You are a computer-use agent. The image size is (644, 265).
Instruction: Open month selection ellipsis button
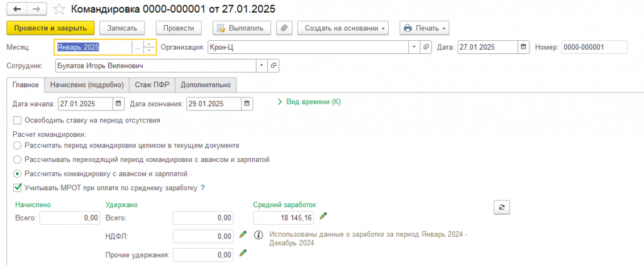click(136, 47)
